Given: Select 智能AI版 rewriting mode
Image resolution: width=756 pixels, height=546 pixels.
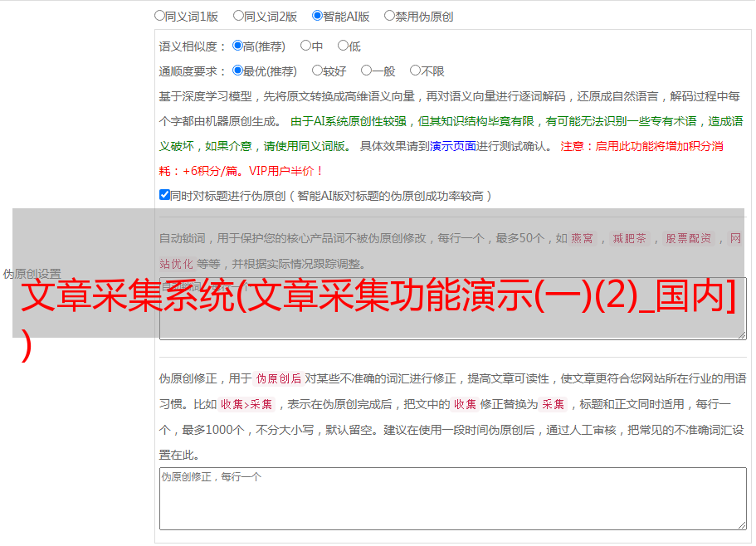Looking at the screenshot, I should pyautogui.click(x=317, y=15).
